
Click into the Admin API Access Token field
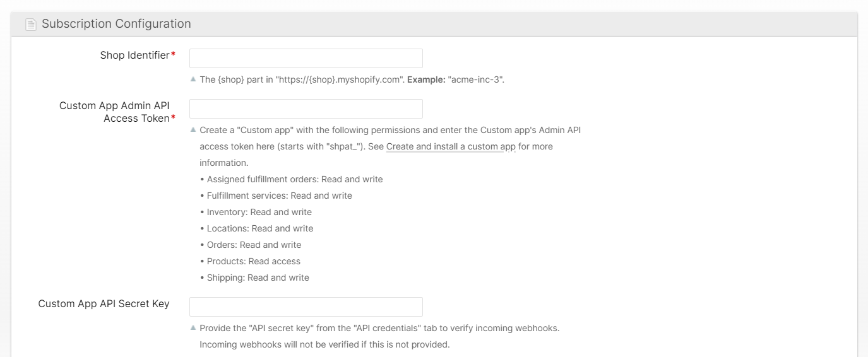[x=306, y=108]
